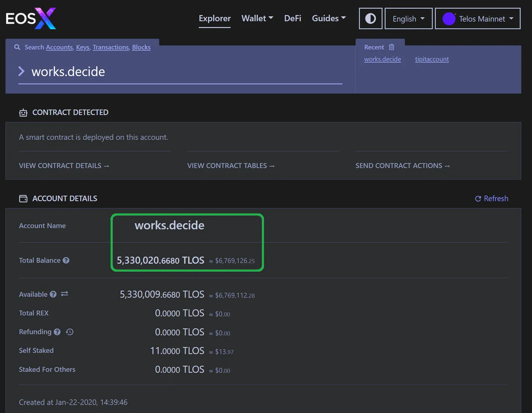532x413 pixels.
Task: Expand the Guides menu
Action: click(329, 18)
